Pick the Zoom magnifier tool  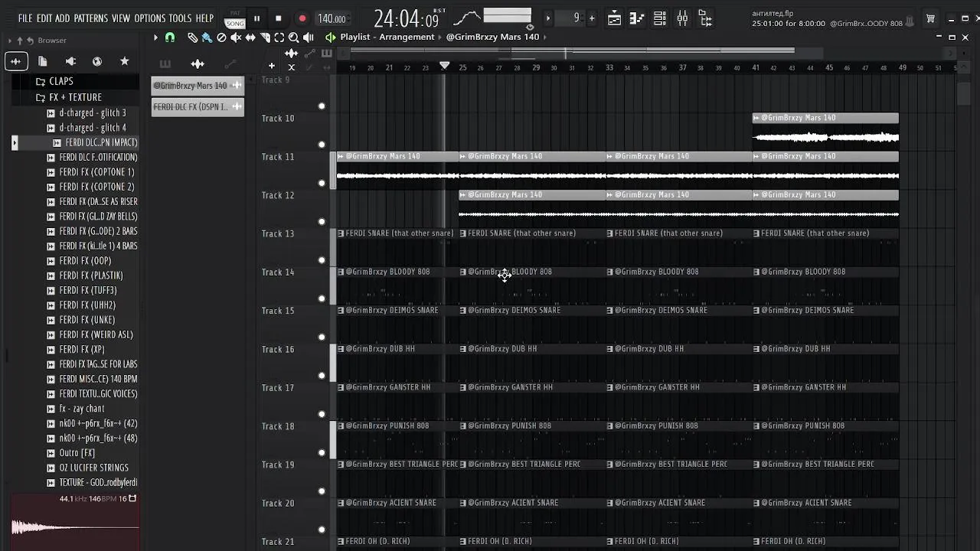(x=293, y=37)
